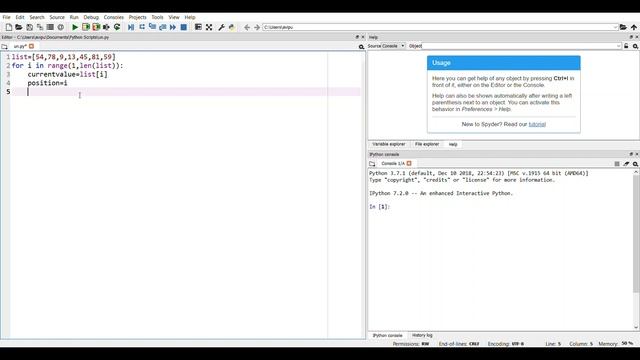Image resolution: width=640 pixels, height=360 pixels.
Task: Run cell and advance icon
Action: click(96, 27)
